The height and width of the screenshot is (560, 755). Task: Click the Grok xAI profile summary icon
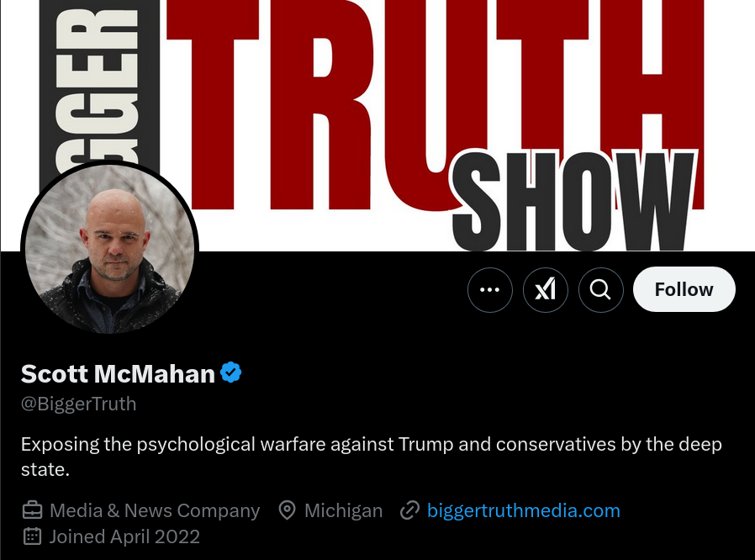(545, 290)
